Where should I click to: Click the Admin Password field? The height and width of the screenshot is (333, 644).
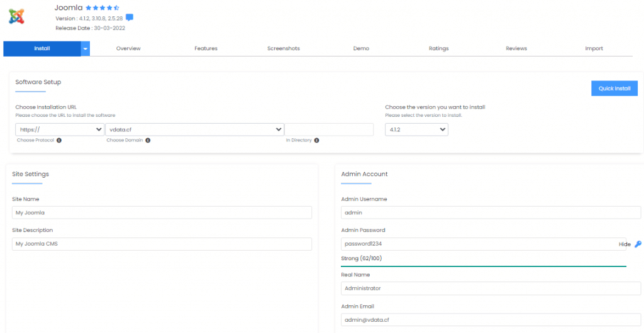[x=484, y=244]
